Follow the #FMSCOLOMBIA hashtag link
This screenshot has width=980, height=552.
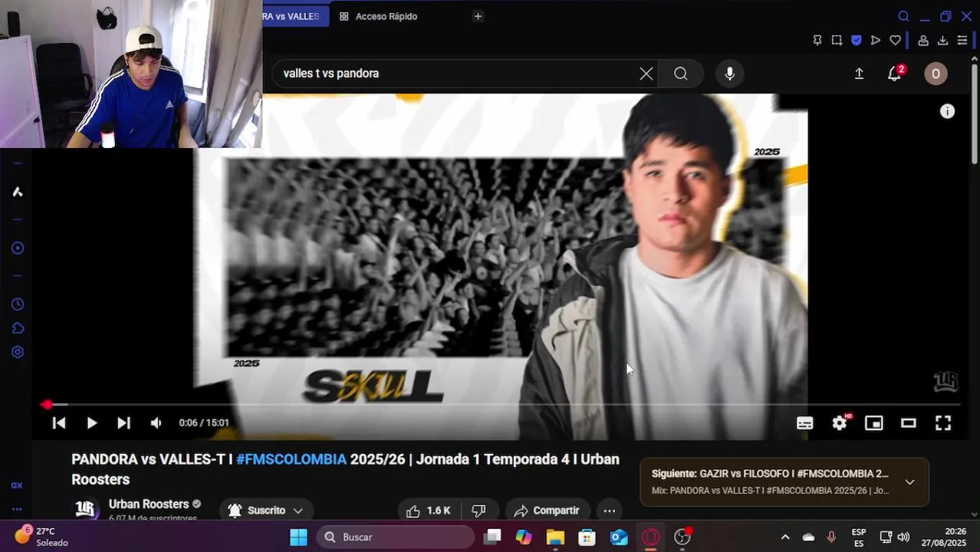(291, 459)
